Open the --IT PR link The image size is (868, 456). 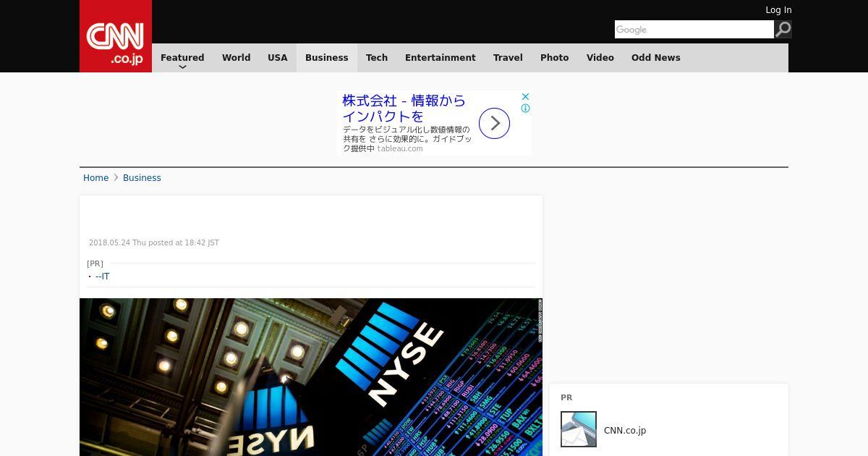(x=103, y=276)
